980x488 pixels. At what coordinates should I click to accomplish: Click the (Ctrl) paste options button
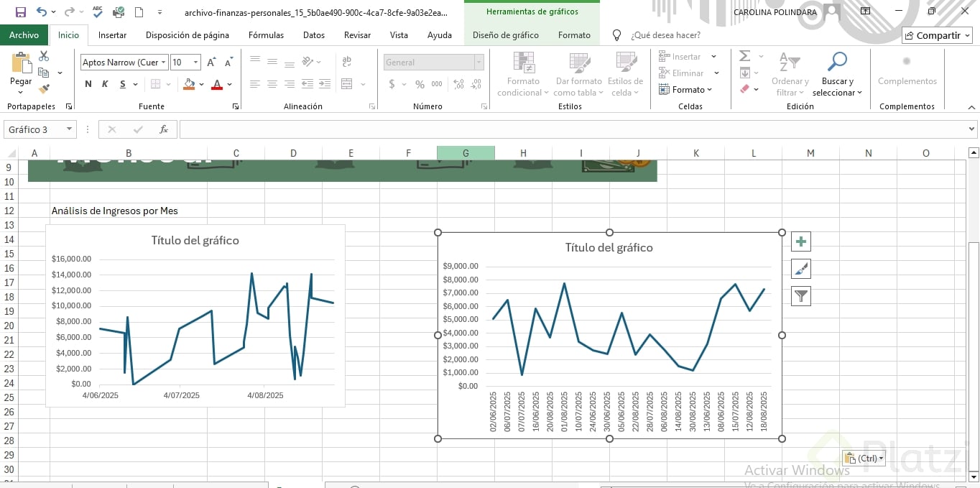864,458
